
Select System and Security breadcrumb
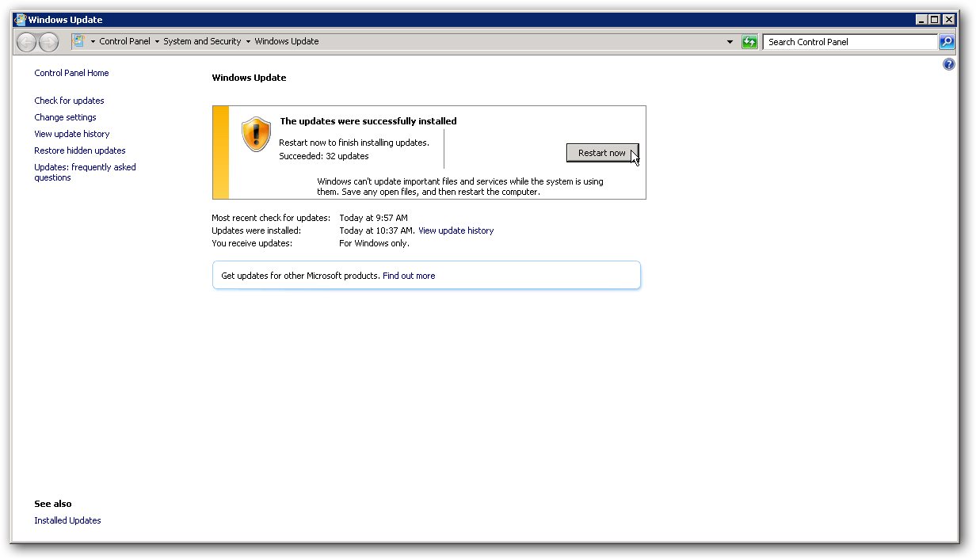(x=202, y=42)
